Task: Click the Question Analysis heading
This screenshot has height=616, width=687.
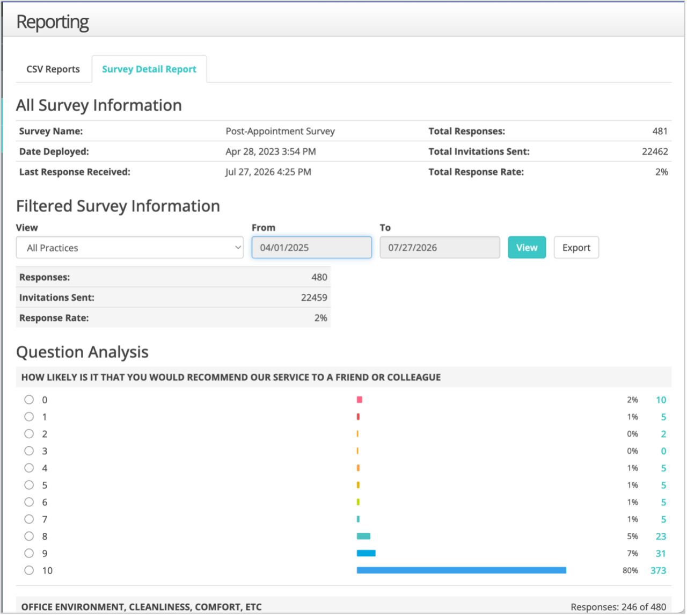Action: pos(82,352)
